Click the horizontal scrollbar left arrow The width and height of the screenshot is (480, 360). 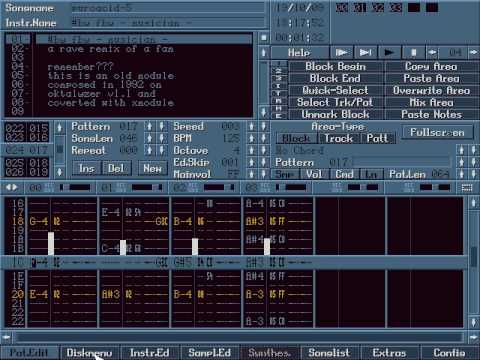point(6,337)
